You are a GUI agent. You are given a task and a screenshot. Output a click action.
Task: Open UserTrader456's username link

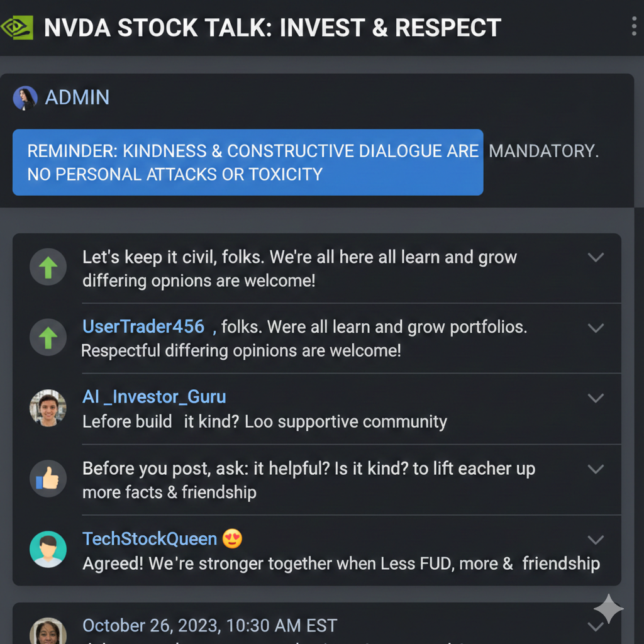coord(143,326)
